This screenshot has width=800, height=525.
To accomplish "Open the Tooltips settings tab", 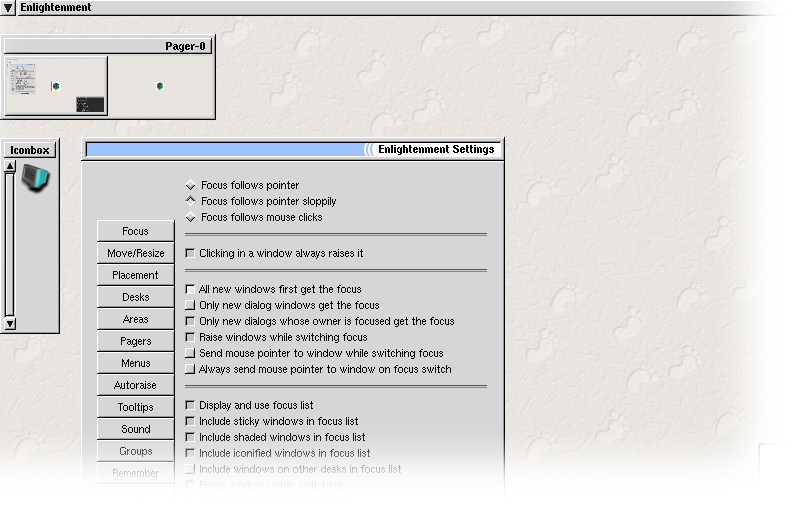I will [x=135, y=407].
